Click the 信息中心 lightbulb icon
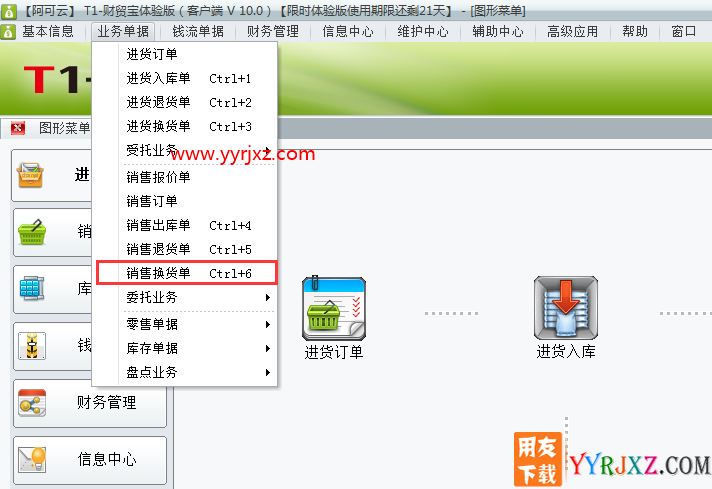 coord(32,459)
